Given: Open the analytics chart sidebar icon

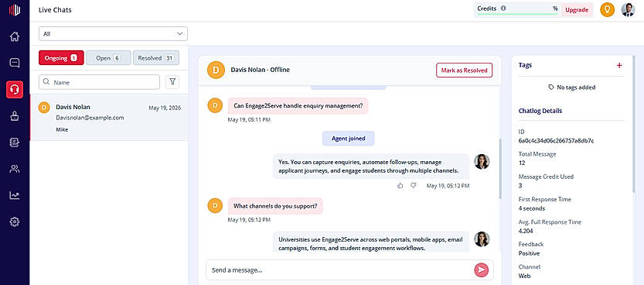Looking at the screenshot, I should point(15,195).
